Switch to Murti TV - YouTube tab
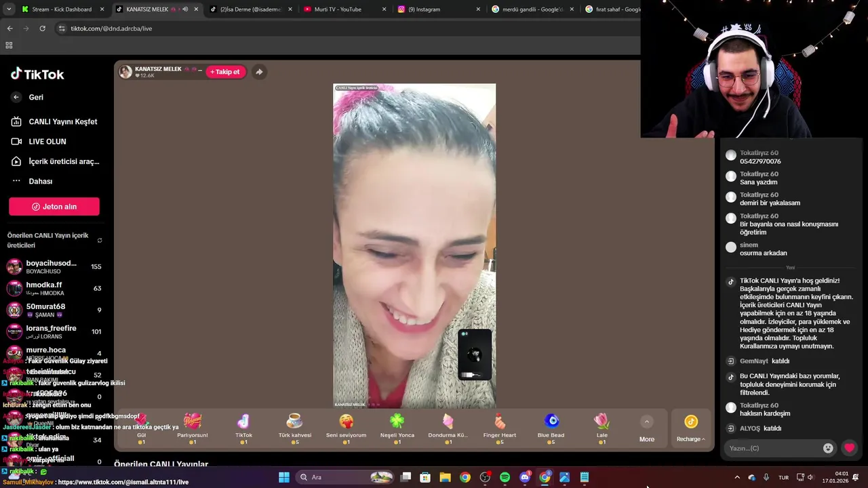868x488 pixels. (344, 9)
